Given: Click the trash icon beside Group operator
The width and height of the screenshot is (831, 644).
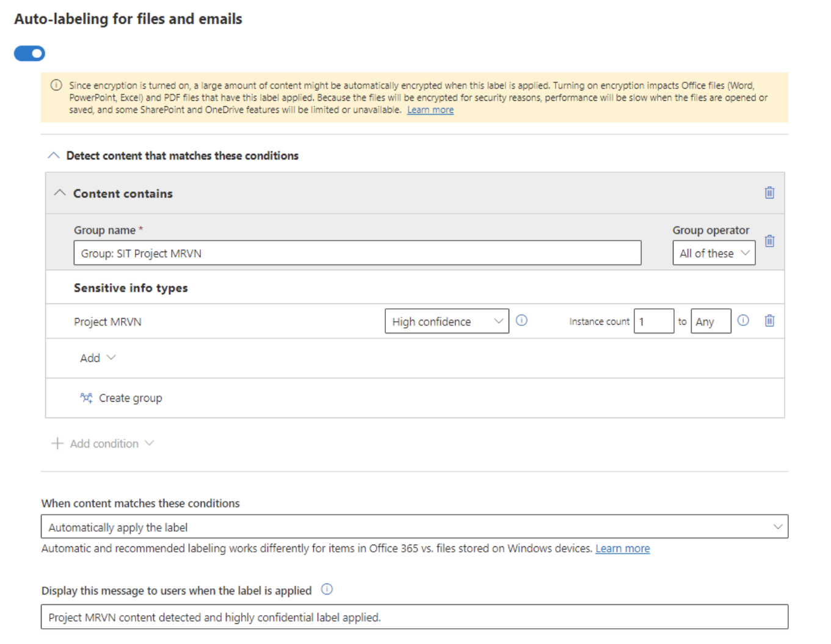Looking at the screenshot, I should 769,241.
